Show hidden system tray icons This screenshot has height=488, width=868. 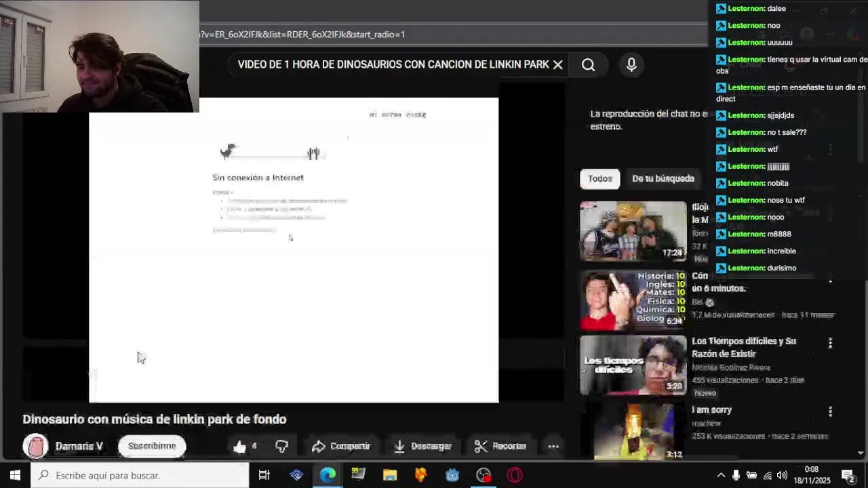pyautogui.click(x=721, y=475)
